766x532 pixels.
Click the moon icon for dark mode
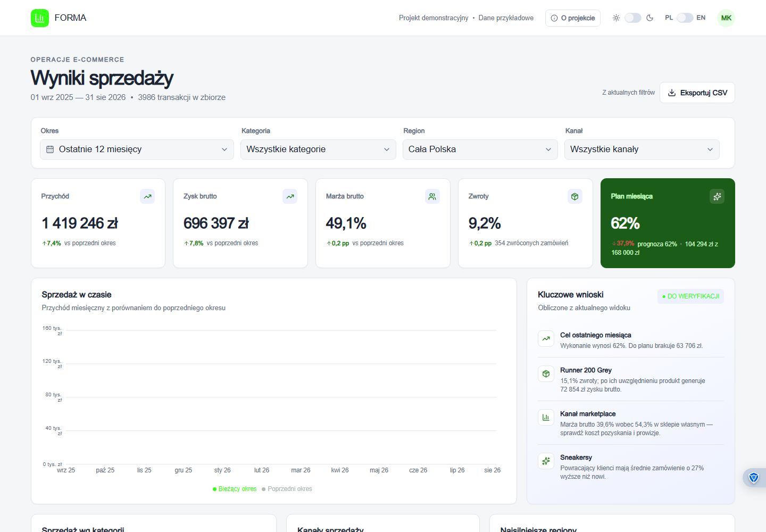650,18
